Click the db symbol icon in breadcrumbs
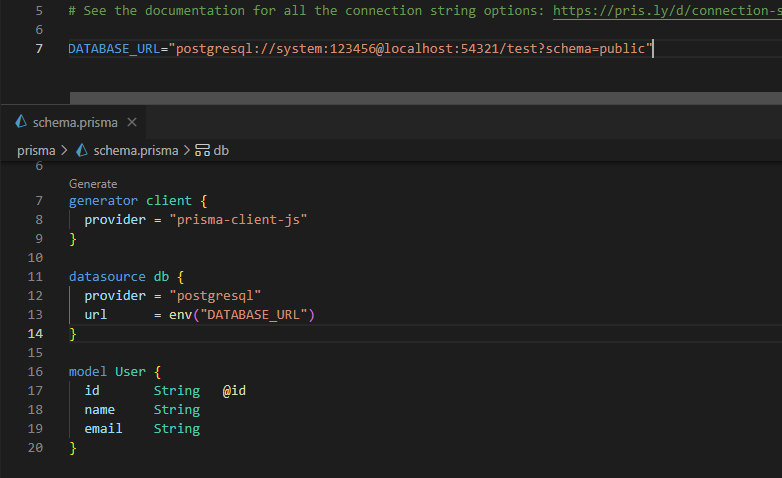Viewport: 782px width, 478px height. 202,150
